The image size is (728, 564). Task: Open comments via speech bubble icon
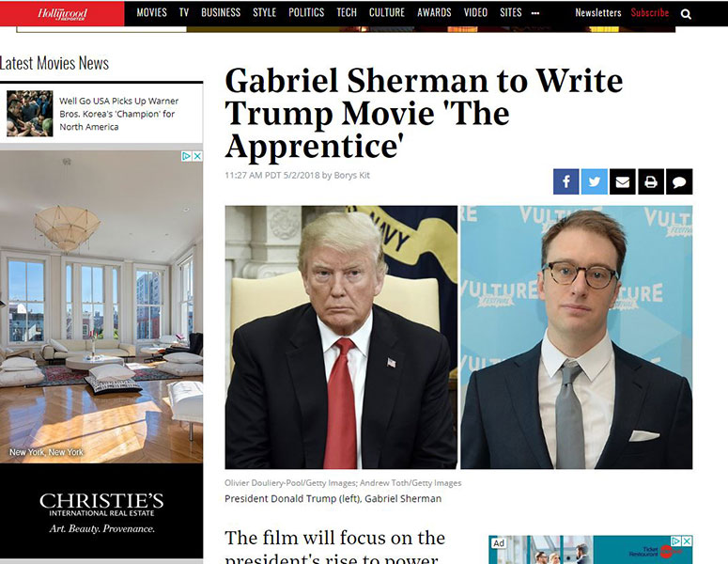[679, 181]
